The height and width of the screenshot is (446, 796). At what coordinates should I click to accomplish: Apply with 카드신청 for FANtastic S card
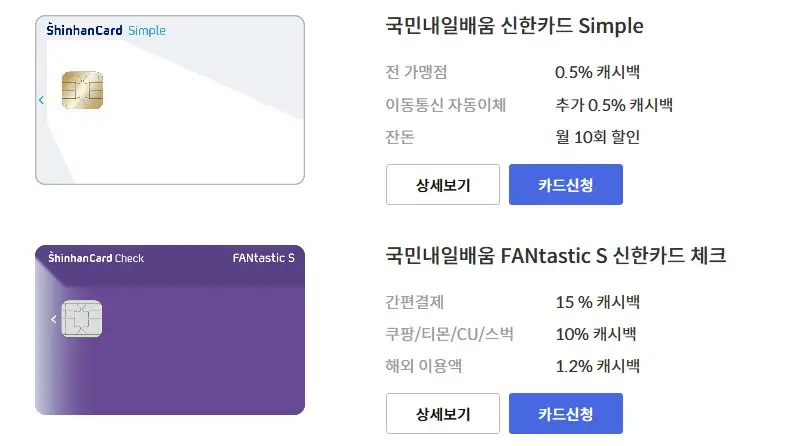(x=566, y=414)
